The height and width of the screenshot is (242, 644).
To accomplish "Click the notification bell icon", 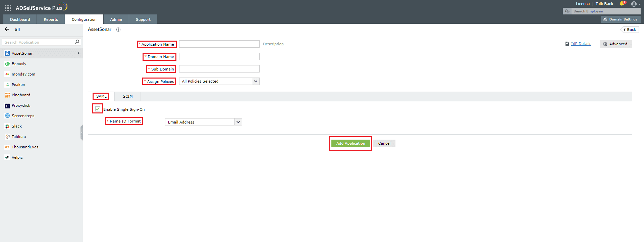I will [x=622, y=4].
